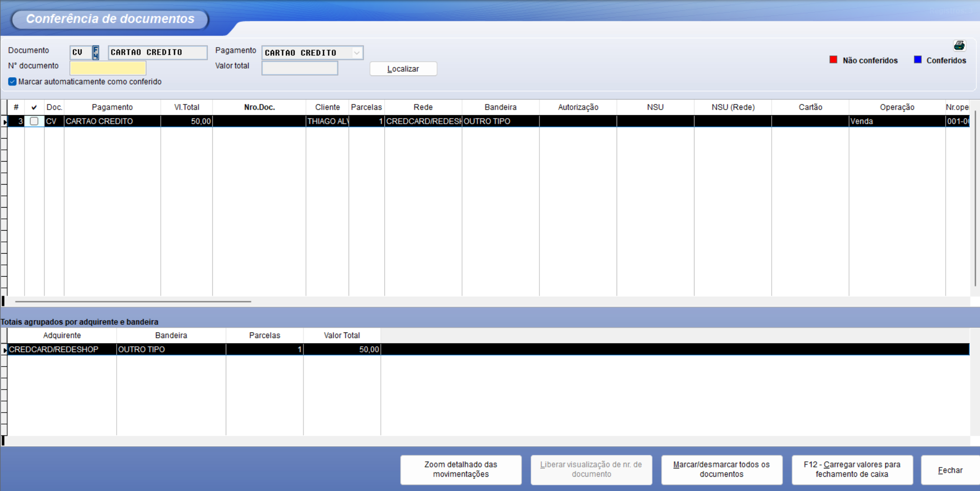Click the horizontal scrollbar of documents grid
The width and height of the screenshot is (980, 491).
(133, 302)
